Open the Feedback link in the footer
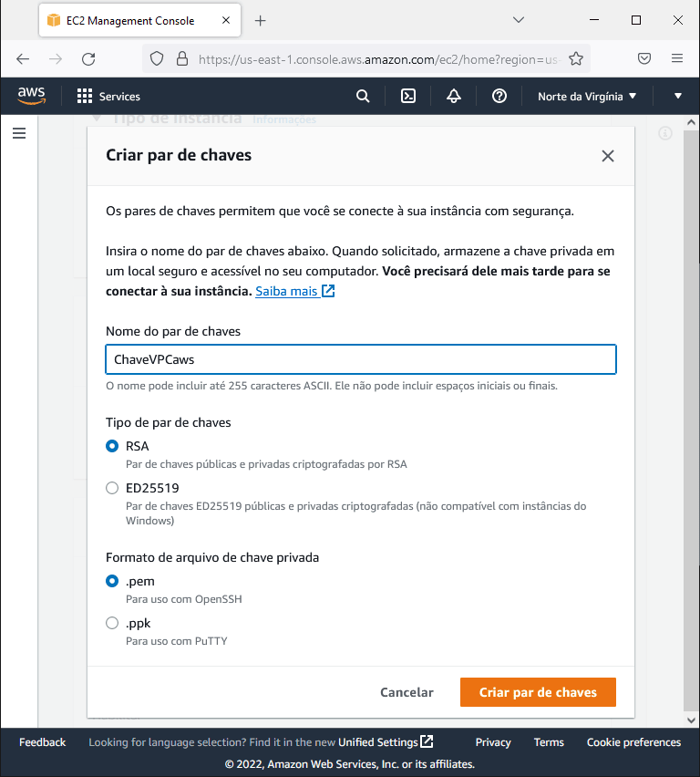Screen dimensions: 700x777 [x=42, y=742]
